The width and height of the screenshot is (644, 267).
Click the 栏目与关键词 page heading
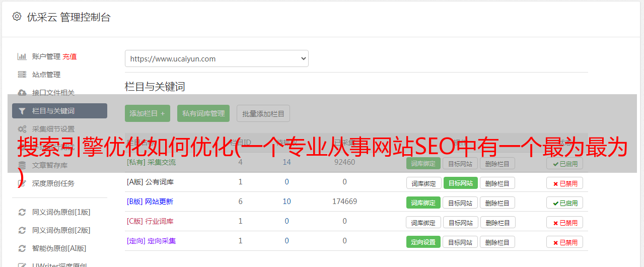(155, 87)
